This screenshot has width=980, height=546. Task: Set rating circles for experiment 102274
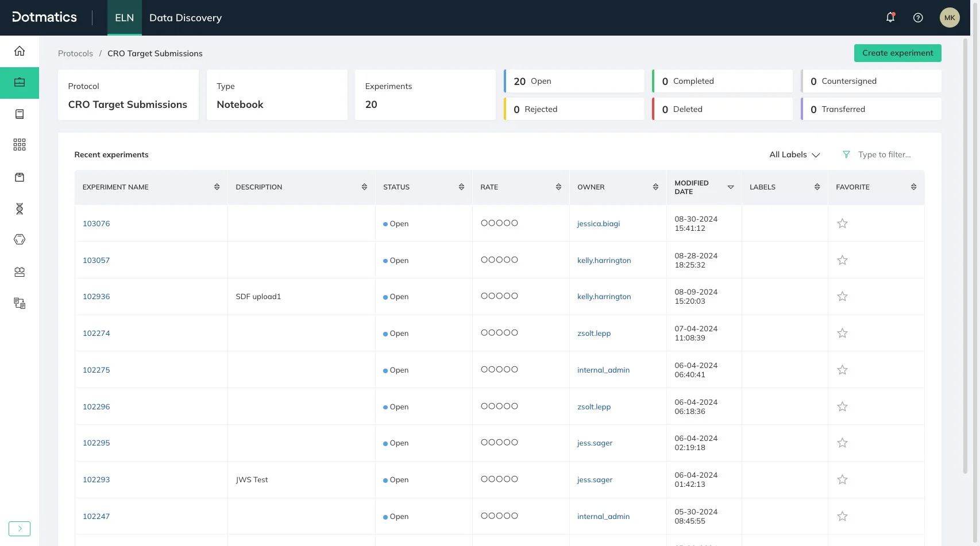click(x=499, y=332)
